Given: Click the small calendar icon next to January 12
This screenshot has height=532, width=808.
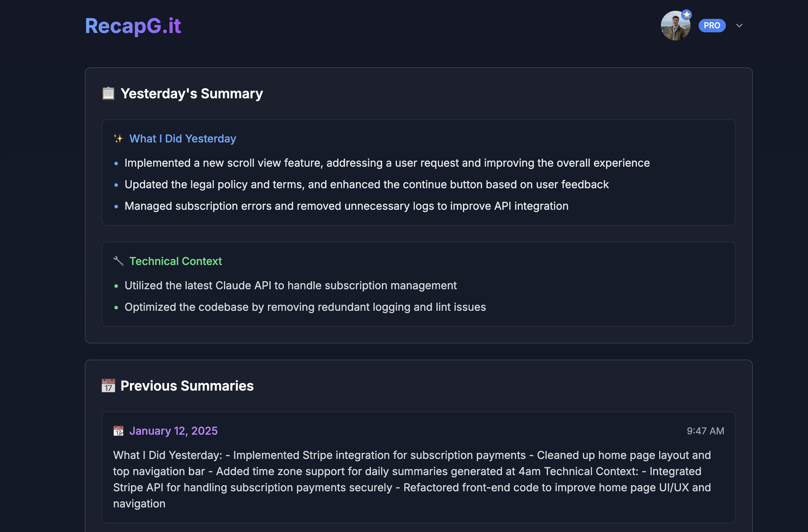Looking at the screenshot, I should click(x=118, y=431).
